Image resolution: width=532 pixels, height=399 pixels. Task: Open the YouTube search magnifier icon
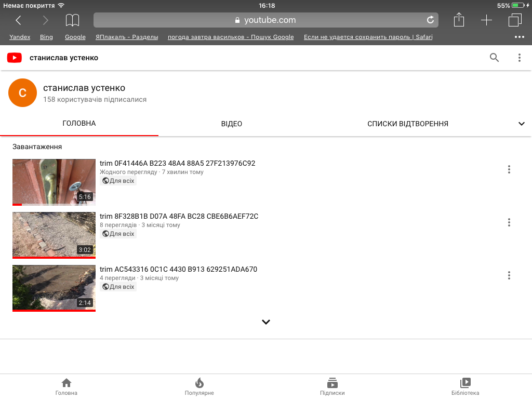click(494, 58)
